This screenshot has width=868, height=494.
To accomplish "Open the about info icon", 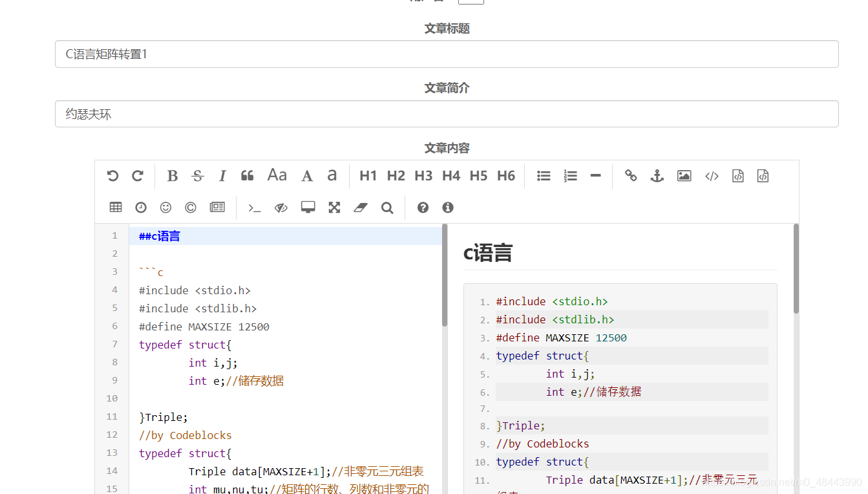I will 448,207.
